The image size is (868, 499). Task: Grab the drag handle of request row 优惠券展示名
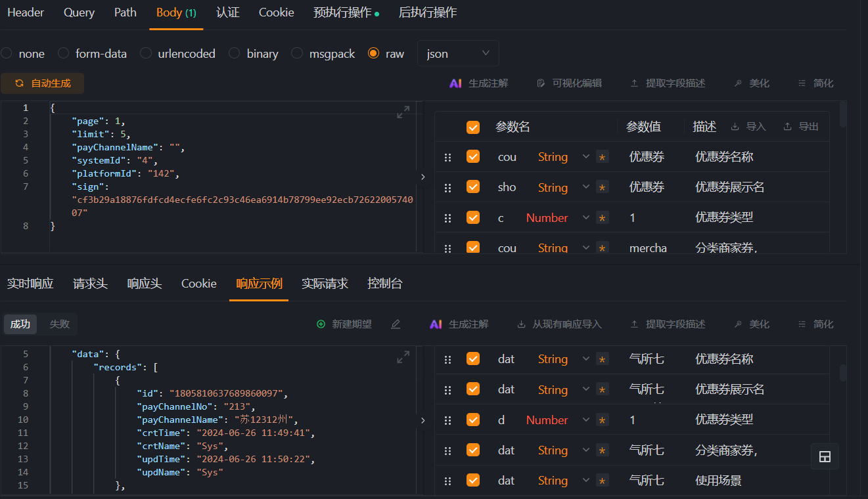pyautogui.click(x=447, y=188)
